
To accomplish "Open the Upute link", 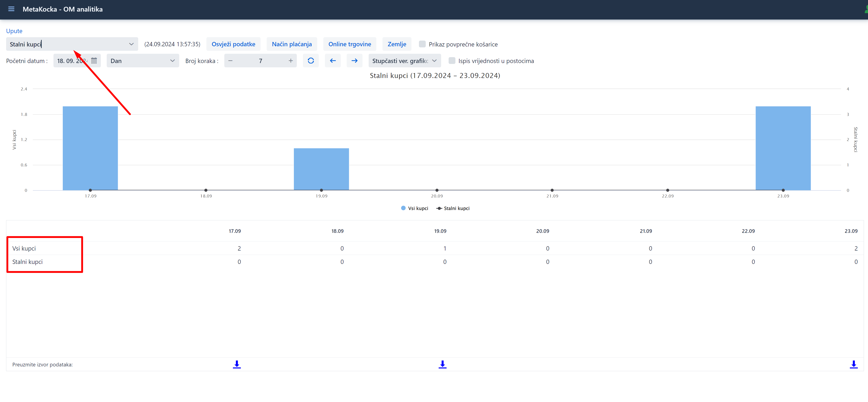I will (x=14, y=31).
